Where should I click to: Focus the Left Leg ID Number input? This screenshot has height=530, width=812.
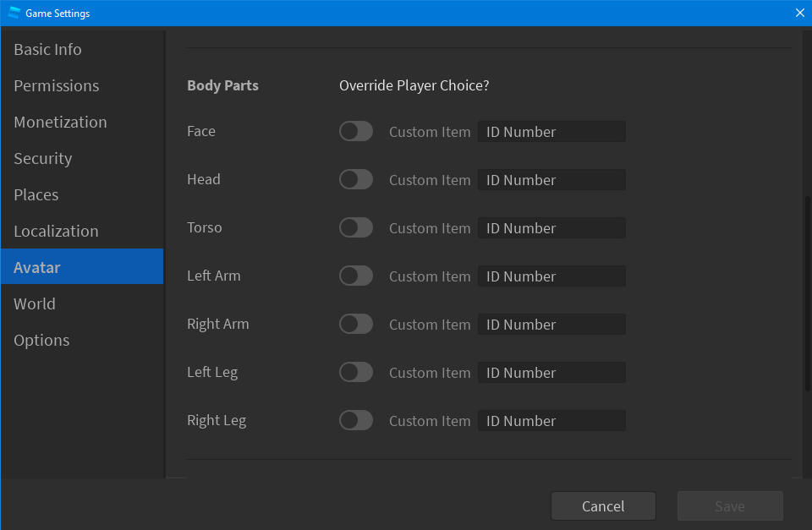click(x=551, y=372)
